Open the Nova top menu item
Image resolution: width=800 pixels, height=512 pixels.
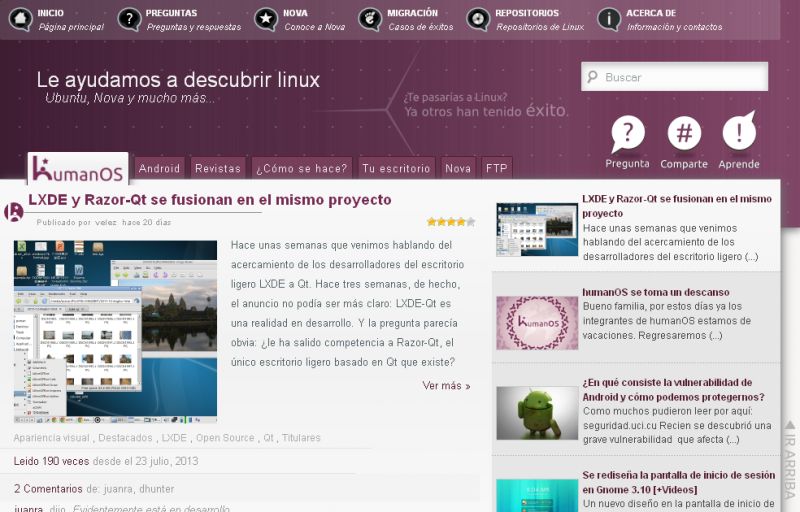click(x=300, y=19)
